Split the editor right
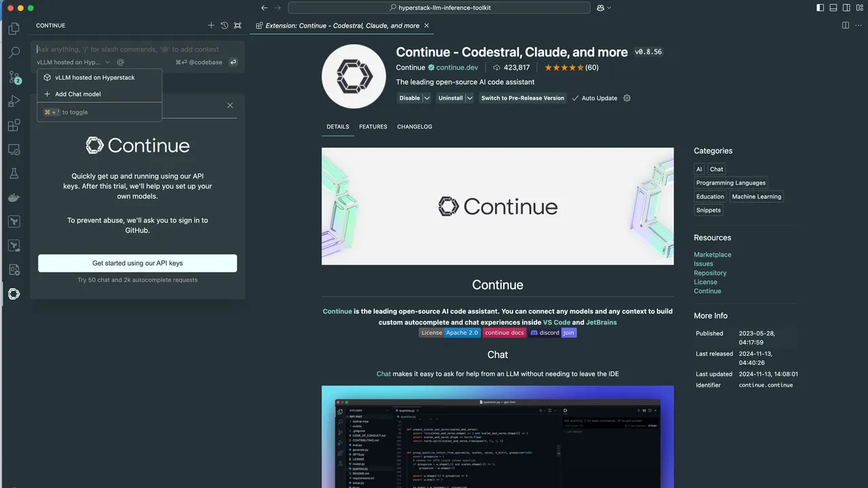The width and height of the screenshot is (868, 488). click(846, 25)
